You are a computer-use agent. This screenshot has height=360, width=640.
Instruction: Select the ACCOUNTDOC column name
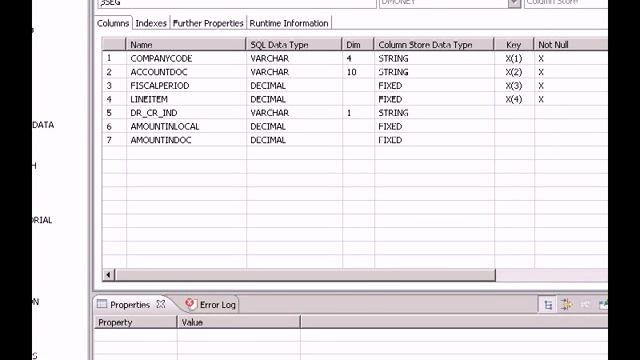point(159,72)
